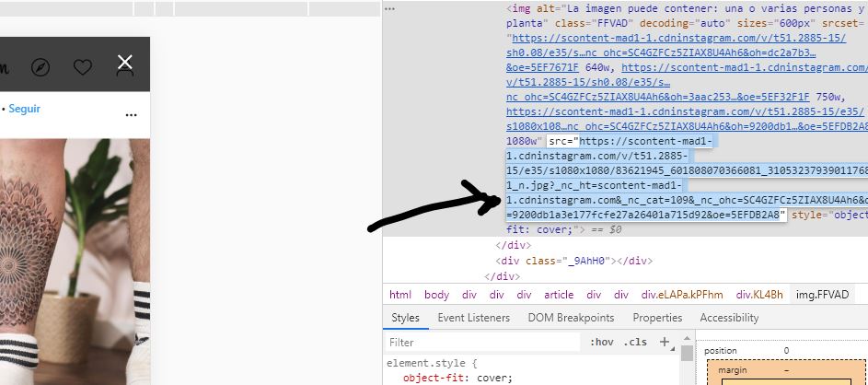Select the article breadcrumb element
Viewport: 868px width, 385px height.
558,295
